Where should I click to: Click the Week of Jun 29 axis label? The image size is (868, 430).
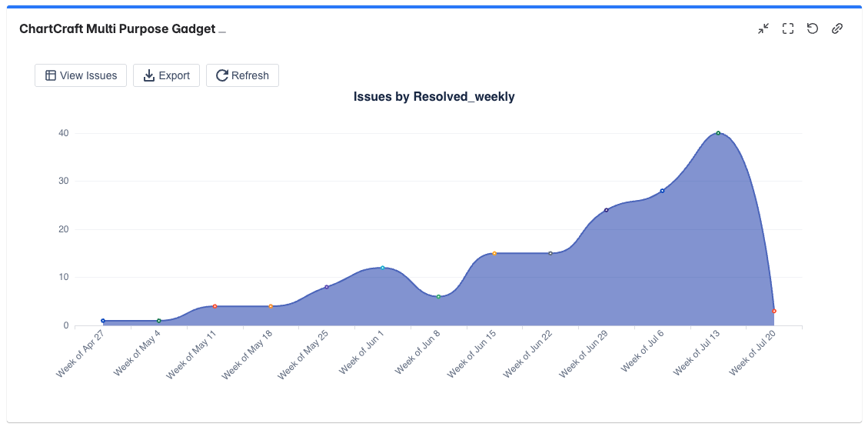coord(584,354)
